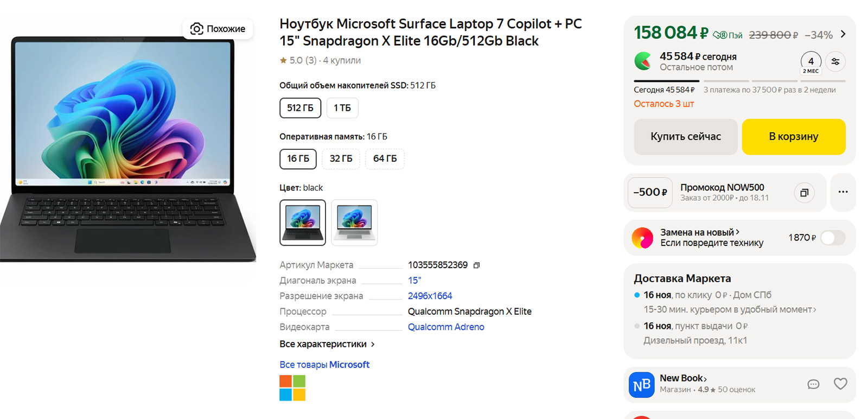Click the Похожие similar-items camera icon

[197, 29]
